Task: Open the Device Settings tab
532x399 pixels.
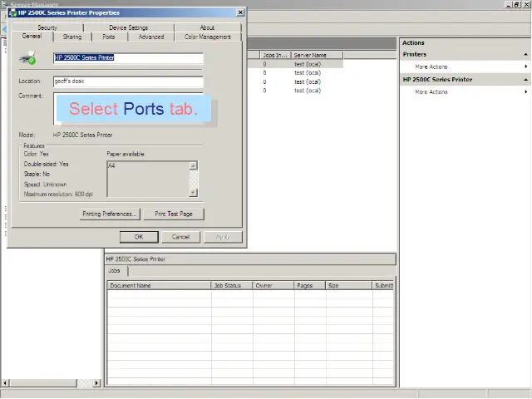Action: [129, 27]
